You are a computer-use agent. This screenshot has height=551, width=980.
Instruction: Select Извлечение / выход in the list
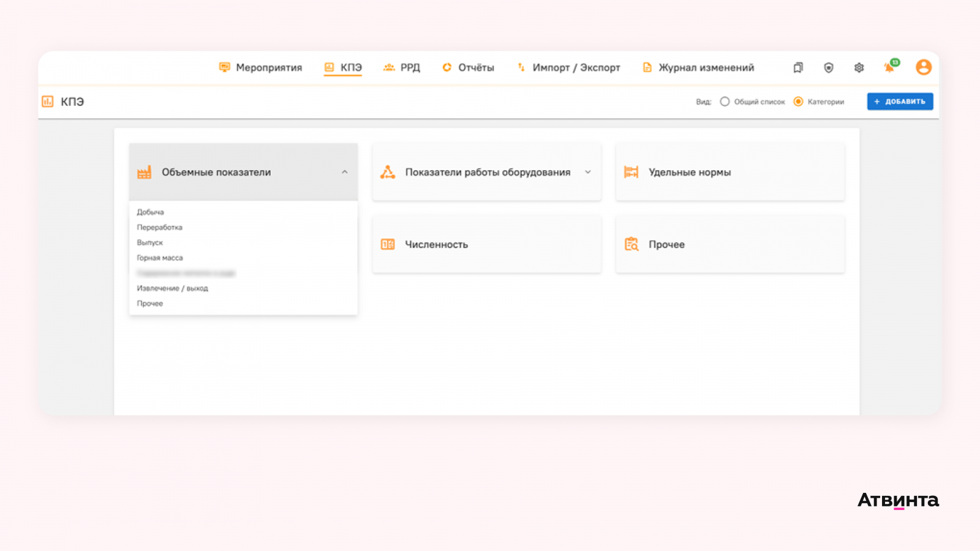pos(173,288)
